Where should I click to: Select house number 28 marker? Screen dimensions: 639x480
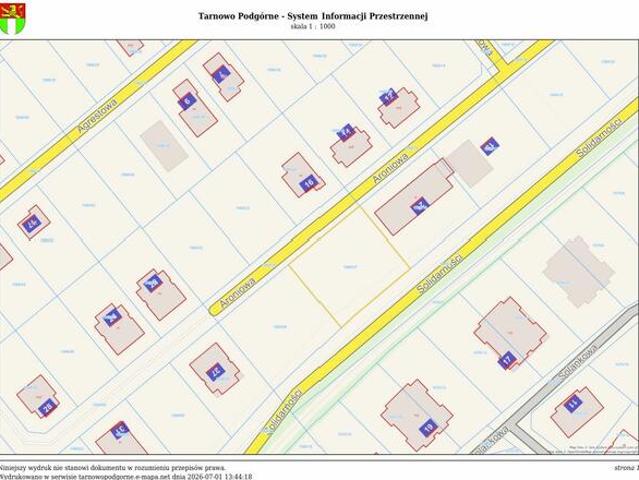pyautogui.click(x=48, y=407)
